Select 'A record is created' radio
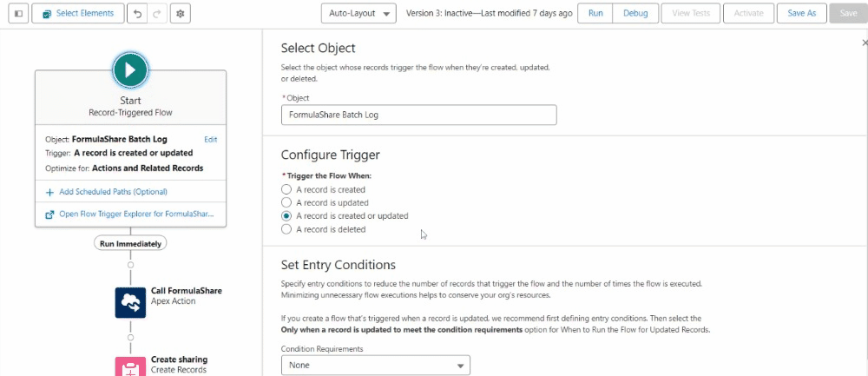 286,189
